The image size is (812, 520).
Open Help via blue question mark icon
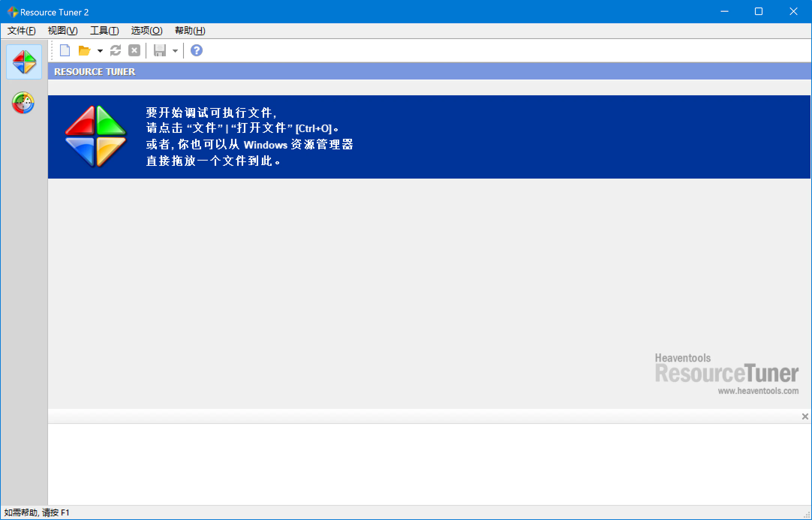(x=196, y=50)
